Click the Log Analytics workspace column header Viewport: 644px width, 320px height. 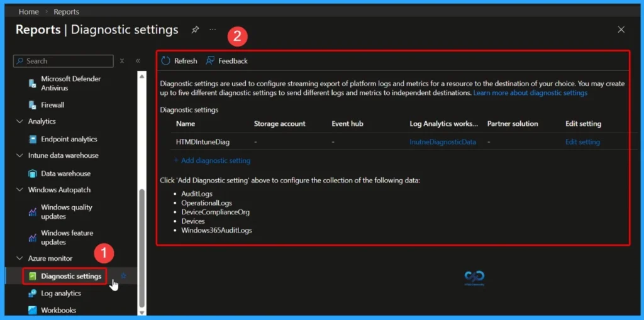[444, 124]
